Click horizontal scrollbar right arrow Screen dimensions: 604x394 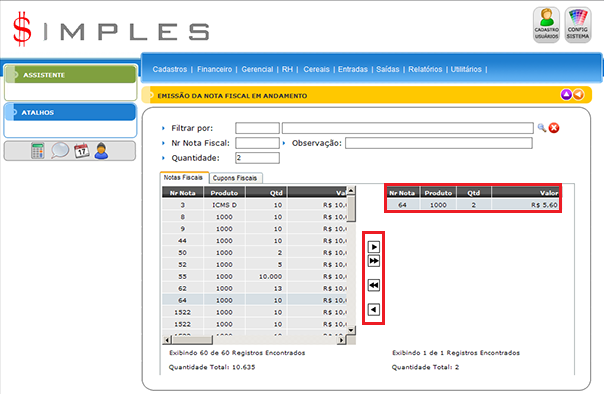click(x=342, y=340)
